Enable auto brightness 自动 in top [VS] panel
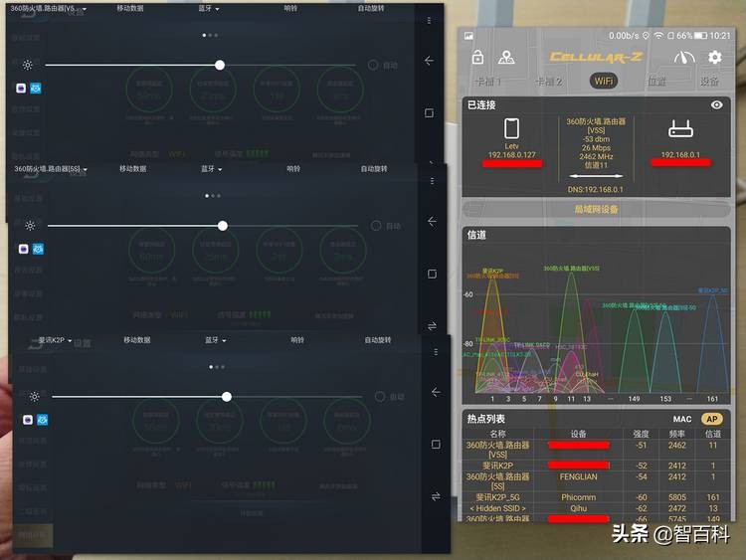This screenshot has width=746, height=560. 384,66
